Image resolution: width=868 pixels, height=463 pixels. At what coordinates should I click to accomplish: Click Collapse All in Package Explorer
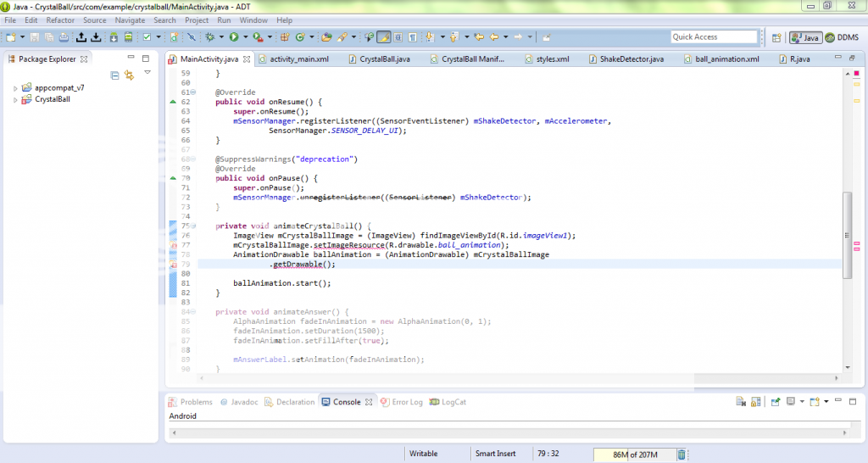pyautogui.click(x=115, y=75)
